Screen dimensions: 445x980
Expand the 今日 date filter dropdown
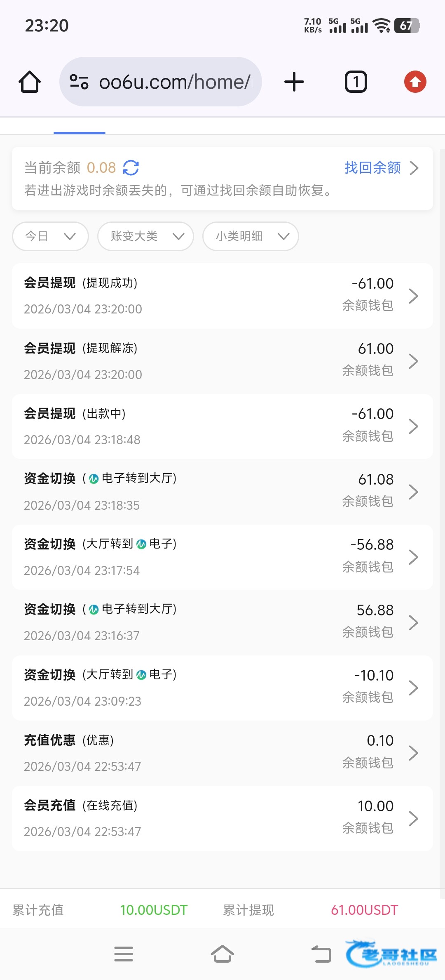(51, 236)
